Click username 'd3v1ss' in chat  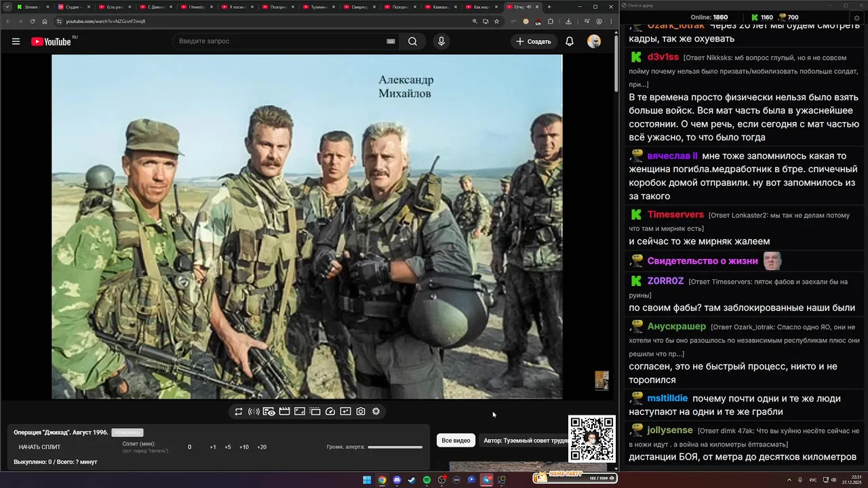click(663, 57)
